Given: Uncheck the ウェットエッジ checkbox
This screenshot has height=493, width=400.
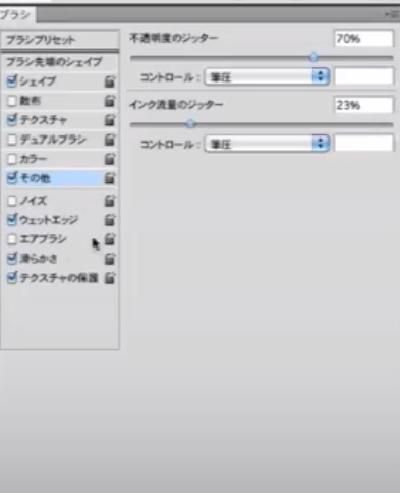Looking at the screenshot, I should point(12,220).
